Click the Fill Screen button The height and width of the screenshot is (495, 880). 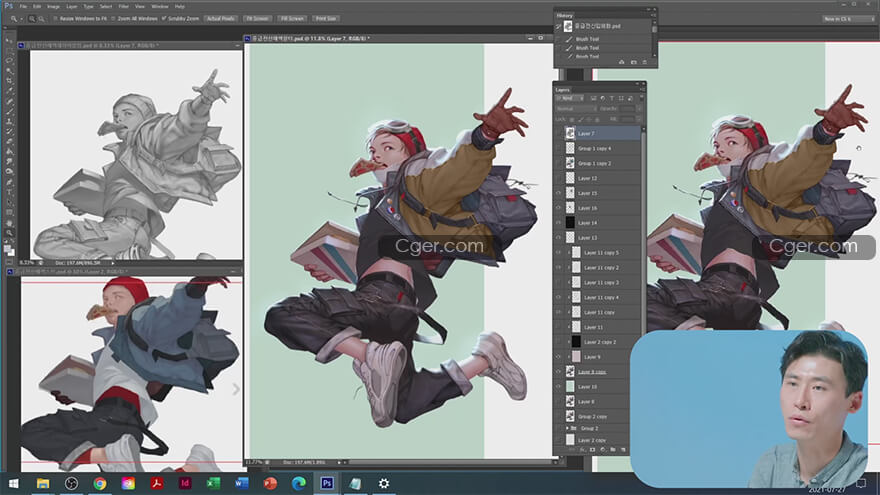pos(292,19)
